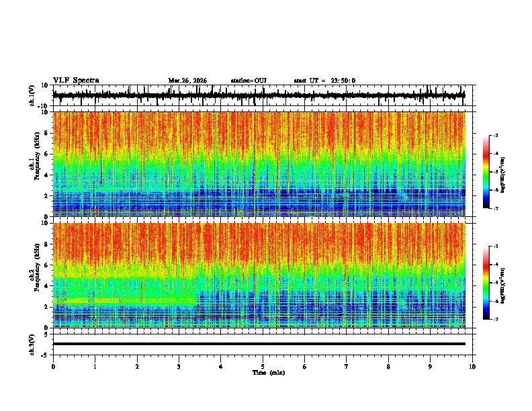This screenshot has width=532, height=411.
Task: Click the bright green band near 2.5 kHz in ch.2
Action: pos(125,301)
